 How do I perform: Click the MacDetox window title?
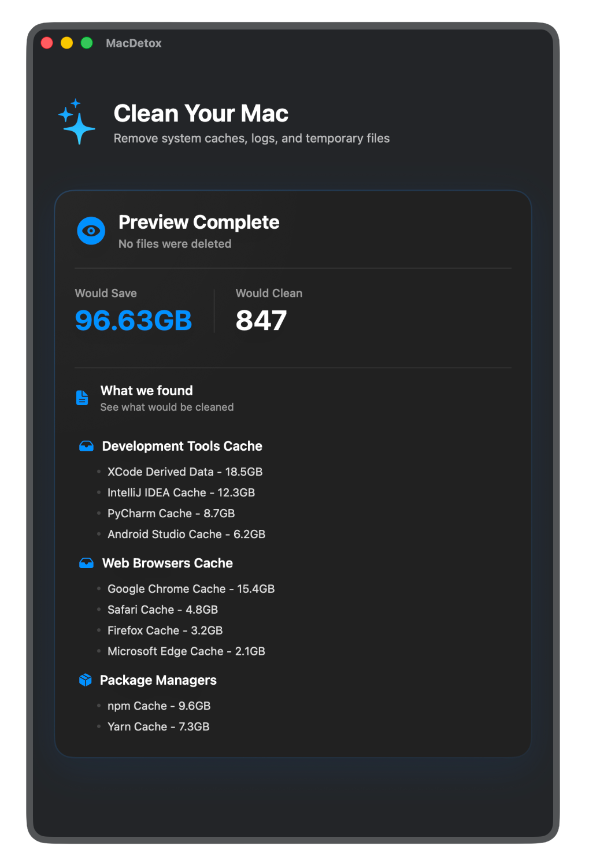coord(134,43)
